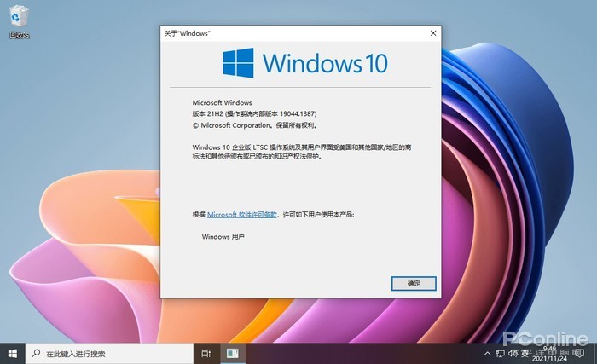597x364 pixels.
Task: Open the Action Center notification icon
Action: tap(579, 354)
